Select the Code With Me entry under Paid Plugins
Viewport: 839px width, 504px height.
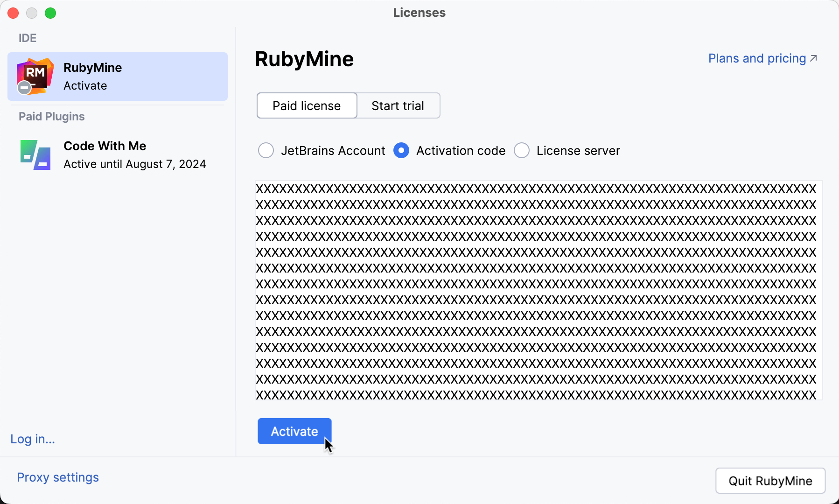point(117,154)
